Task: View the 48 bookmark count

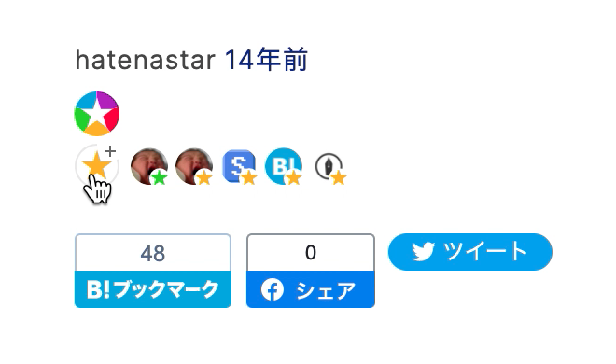Action: pyautogui.click(x=153, y=253)
